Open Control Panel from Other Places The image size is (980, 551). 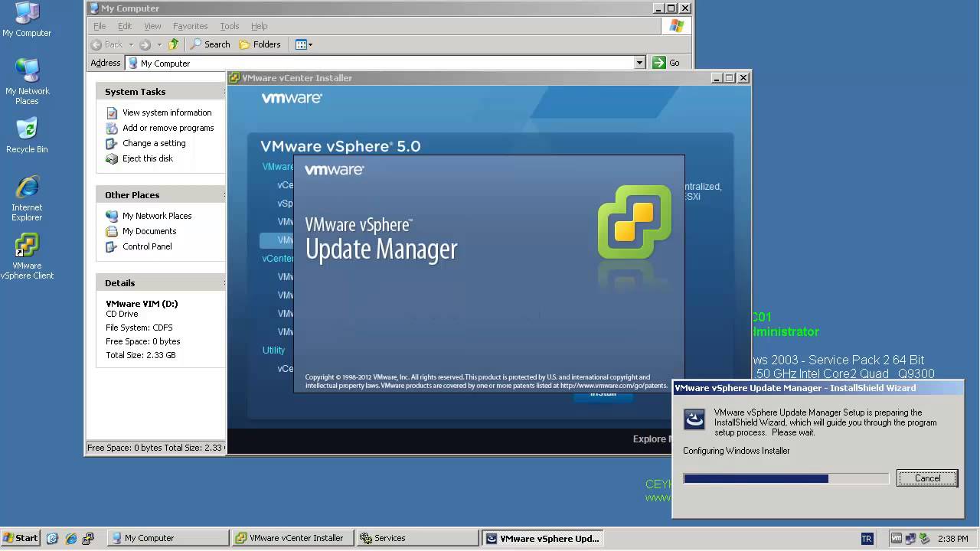[x=147, y=246]
